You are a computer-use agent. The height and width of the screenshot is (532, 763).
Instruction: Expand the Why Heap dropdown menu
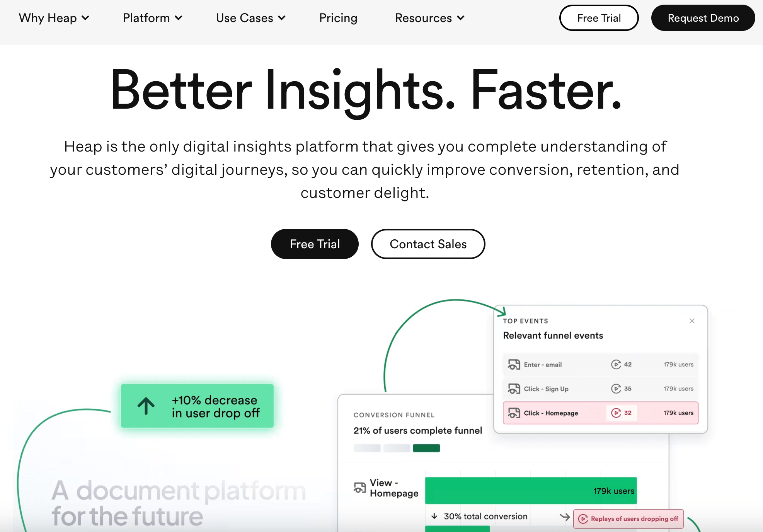coord(52,17)
